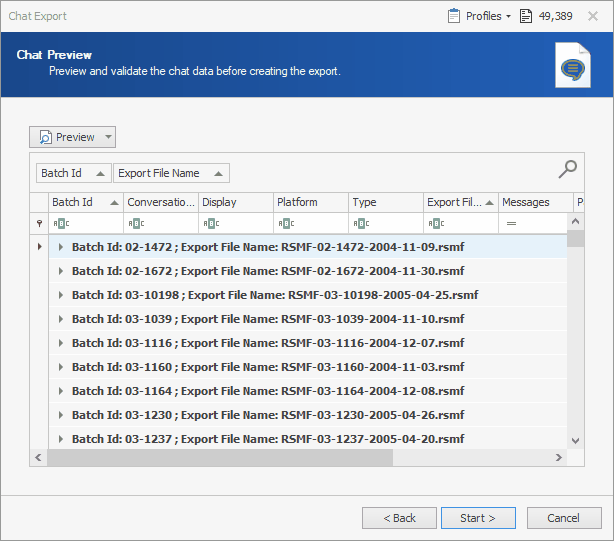Click the Type column header
The height and width of the screenshot is (541, 614).
coord(386,202)
